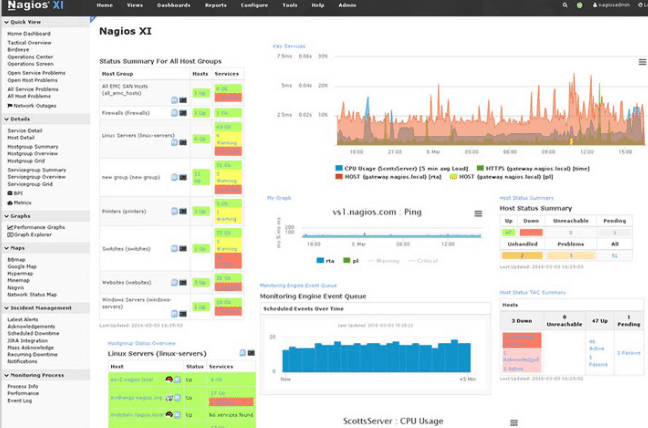Open the vs1.nagios.com Ping chart menu

[478, 214]
